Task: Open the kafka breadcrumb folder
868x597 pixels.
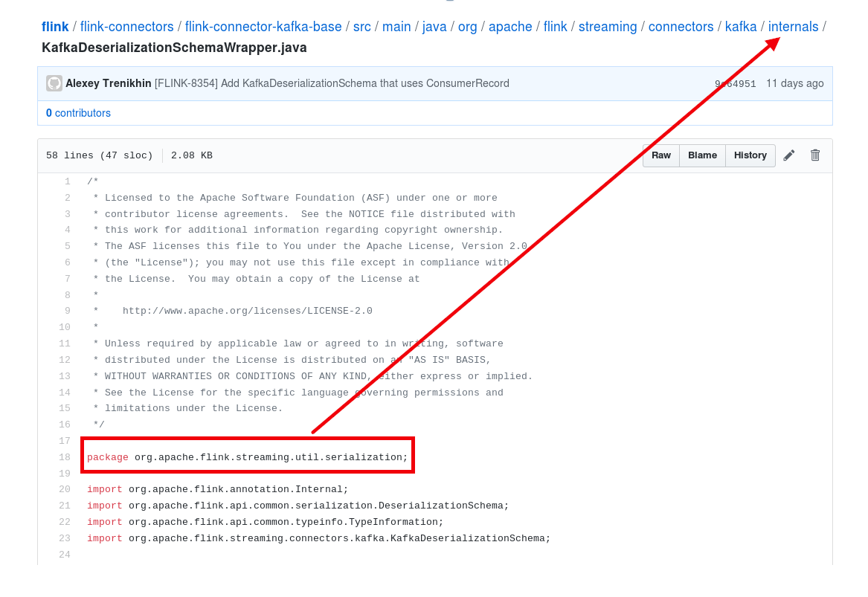Action: tap(741, 27)
